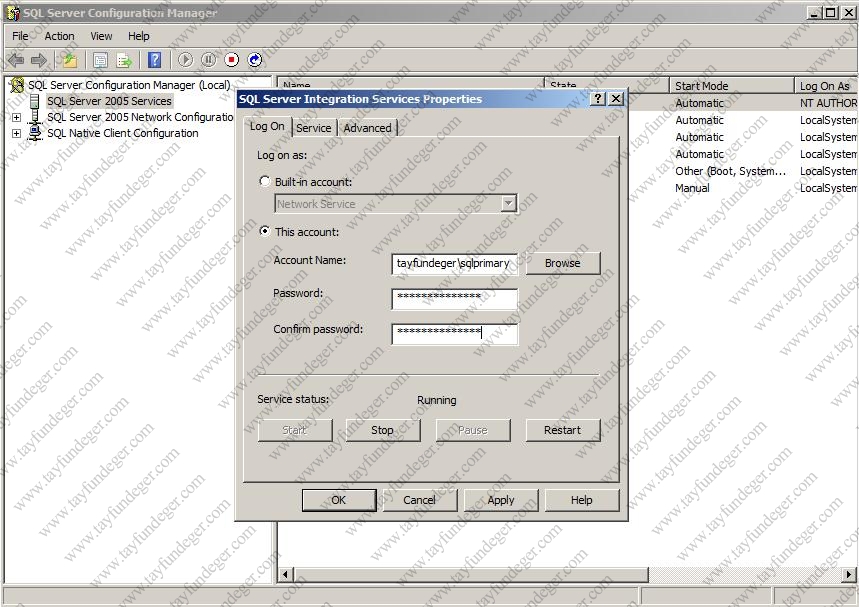Open Properties from the toolbar icon

pos(100,60)
